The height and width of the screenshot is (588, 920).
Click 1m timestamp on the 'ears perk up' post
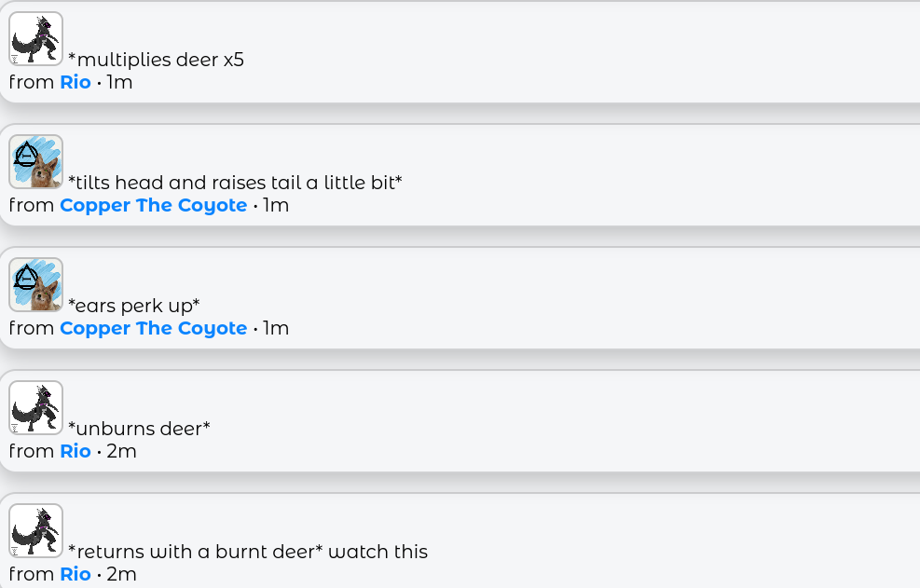(x=276, y=328)
